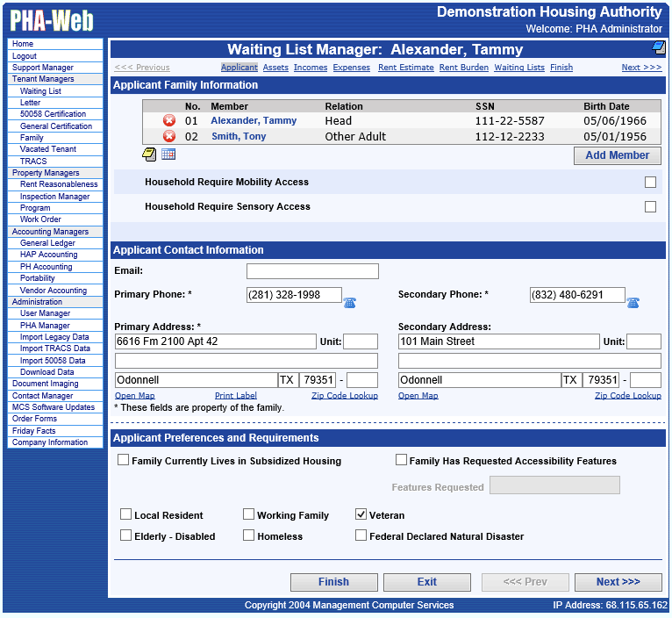The height and width of the screenshot is (618, 672).
Task: Open the Rent Estimate tab
Action: coord(406,68)
